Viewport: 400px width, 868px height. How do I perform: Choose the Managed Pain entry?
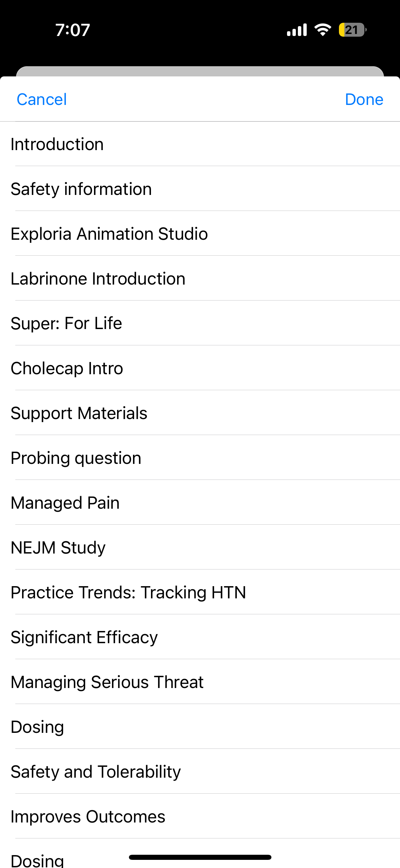click(65, 503)
